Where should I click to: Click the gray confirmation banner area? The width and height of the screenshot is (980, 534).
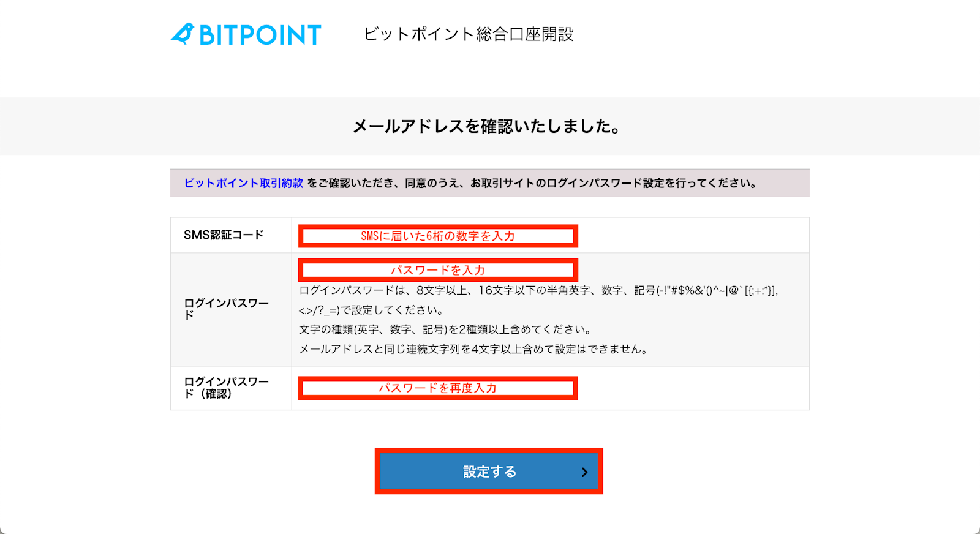[490, 126]
